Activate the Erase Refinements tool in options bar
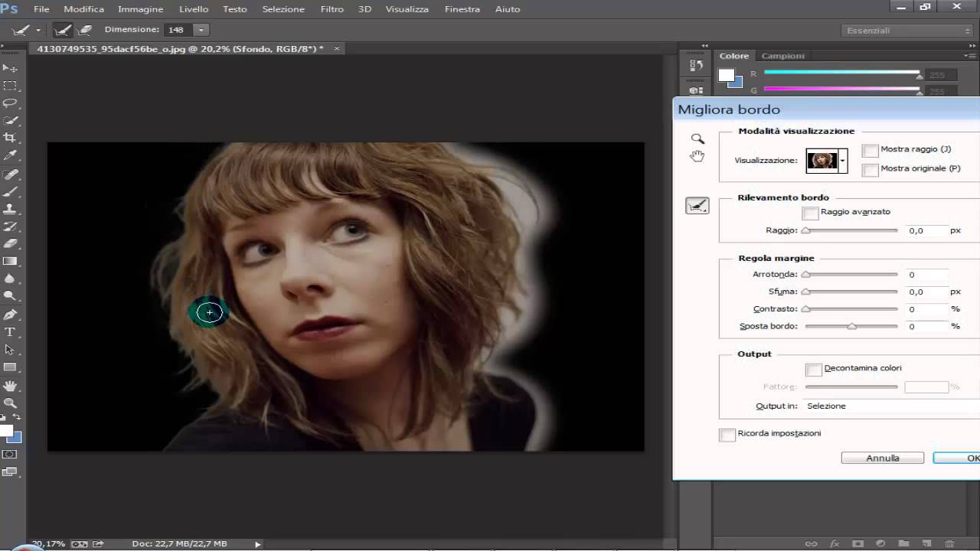Image resolution: width=980 pixels, height=551 pixels. pyautogui.click(x=85, y=30)
